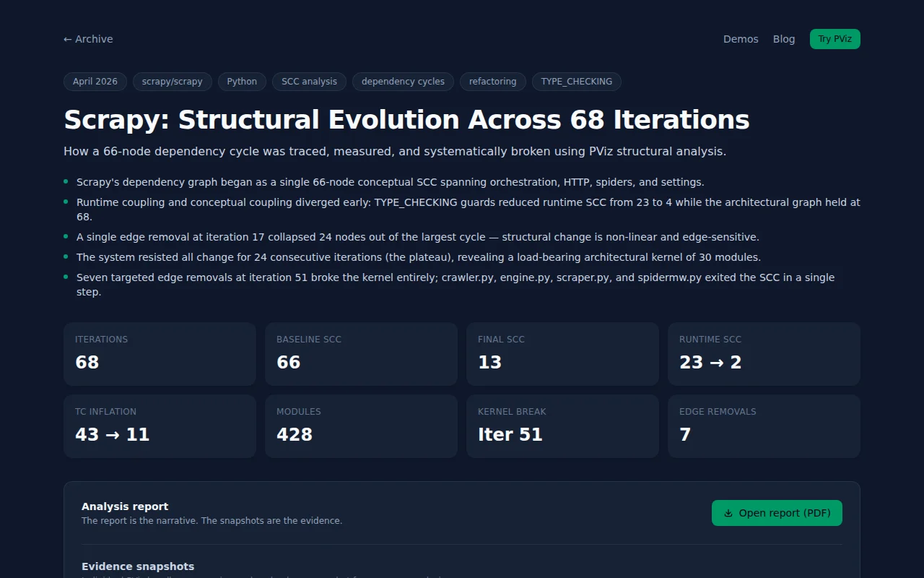This screenshot has width=924, height=578.
Task: Open the Demos page
Action: pos(741,39)
